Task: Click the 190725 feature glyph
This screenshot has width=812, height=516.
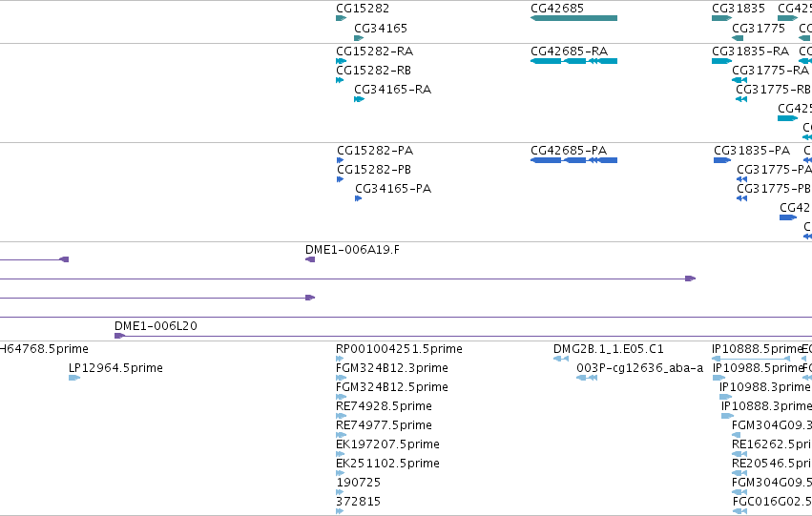Action: coord(340,492)
